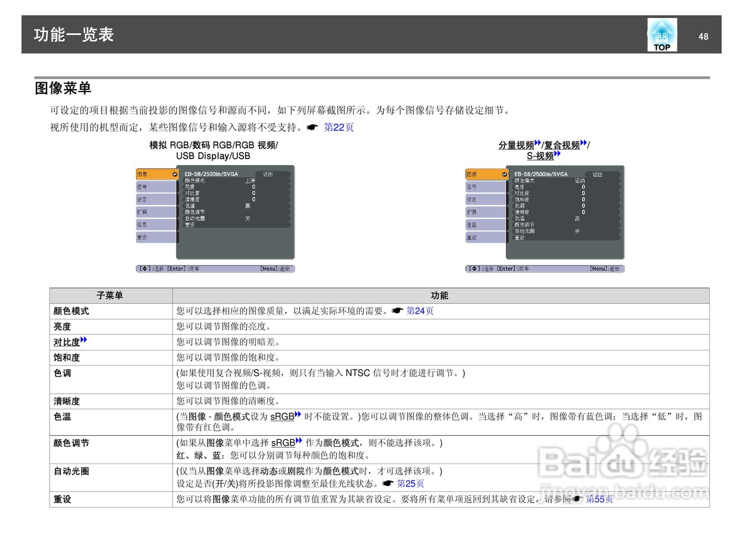756x535 pixels.
Task: Follow the 第24页 link in 颜色模式 row
Action: click(420, 311)
